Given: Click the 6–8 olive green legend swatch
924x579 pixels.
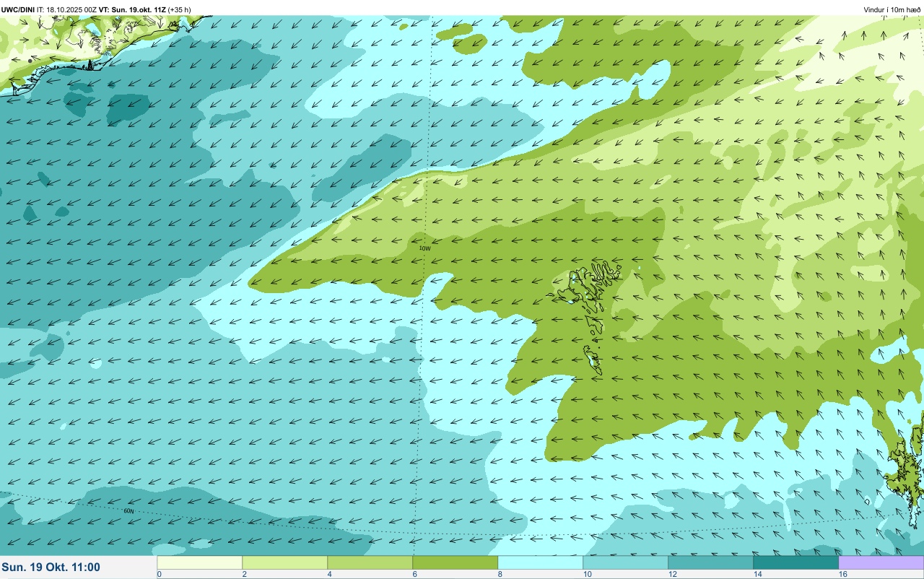Looking at the screenshot, I should 456,562.
